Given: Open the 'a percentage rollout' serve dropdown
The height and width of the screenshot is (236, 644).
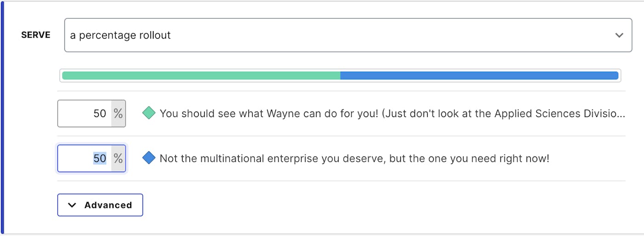Looking at the screenshot, I should (348, 35).
